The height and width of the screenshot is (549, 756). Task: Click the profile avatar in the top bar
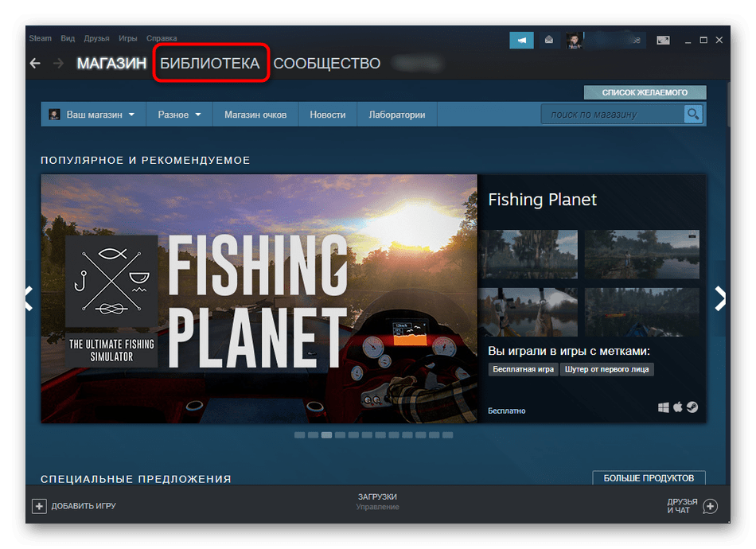(x=575, y=40)
